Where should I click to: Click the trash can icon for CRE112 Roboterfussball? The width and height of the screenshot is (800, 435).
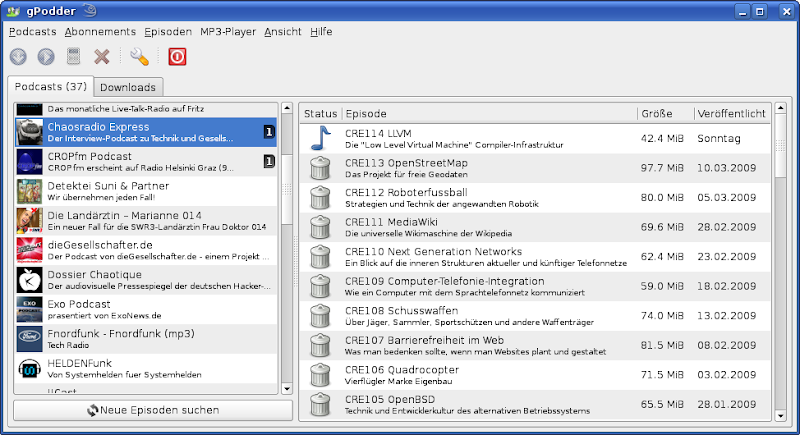(320, 198)
